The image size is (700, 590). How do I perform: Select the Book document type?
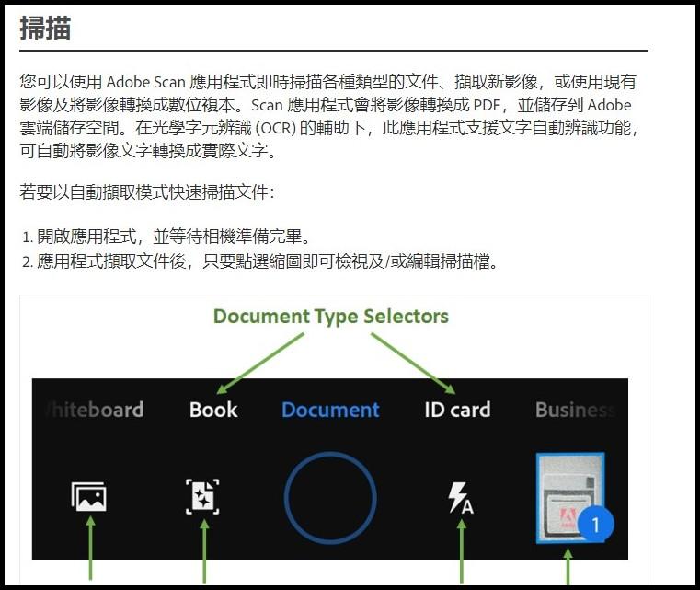pos(213,410)
